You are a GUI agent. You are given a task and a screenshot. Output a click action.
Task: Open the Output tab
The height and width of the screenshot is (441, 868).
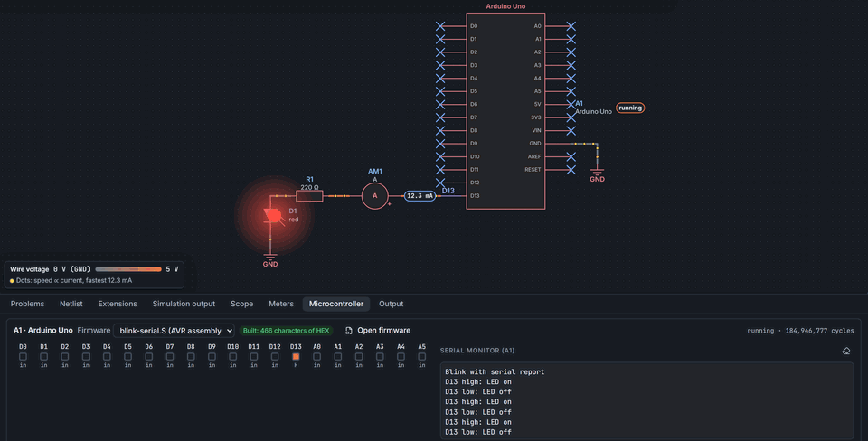pyautogui.click(x=391, y=304)
